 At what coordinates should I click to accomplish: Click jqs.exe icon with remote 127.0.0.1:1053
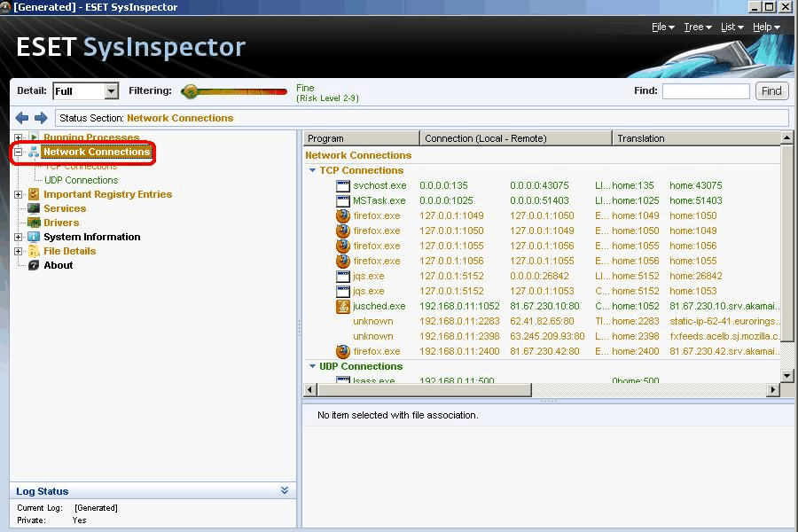pos(343,291)
